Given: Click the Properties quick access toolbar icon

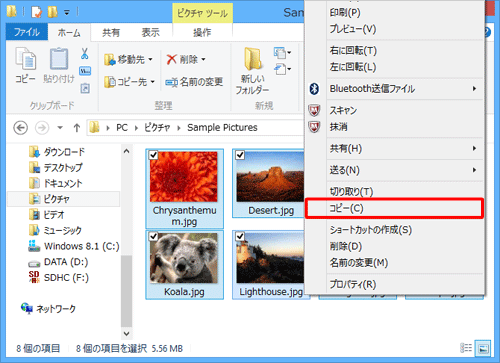Looking at the screenshot, I should pos(36,13).
